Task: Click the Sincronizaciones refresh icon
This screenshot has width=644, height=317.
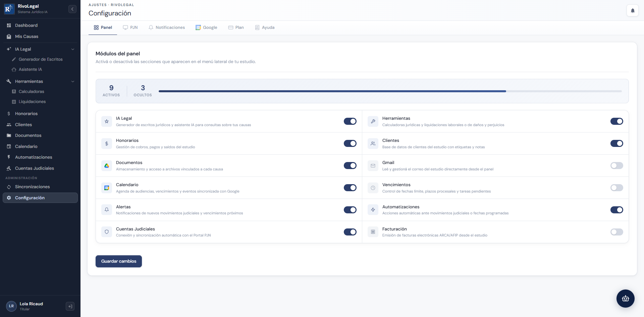Action: [9, 187]
